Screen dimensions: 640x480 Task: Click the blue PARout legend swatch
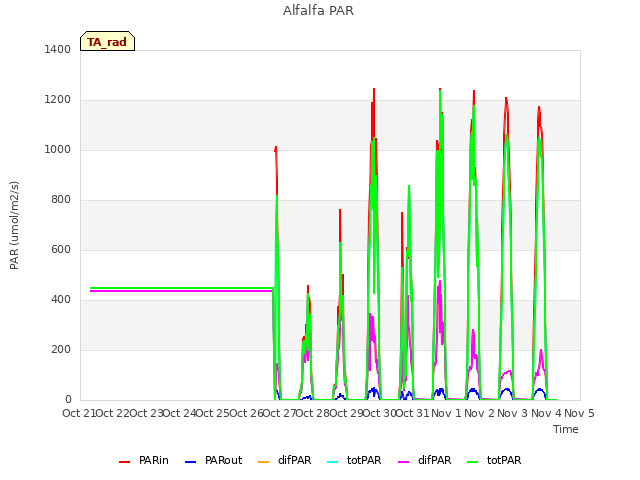(x=191, y=462)
